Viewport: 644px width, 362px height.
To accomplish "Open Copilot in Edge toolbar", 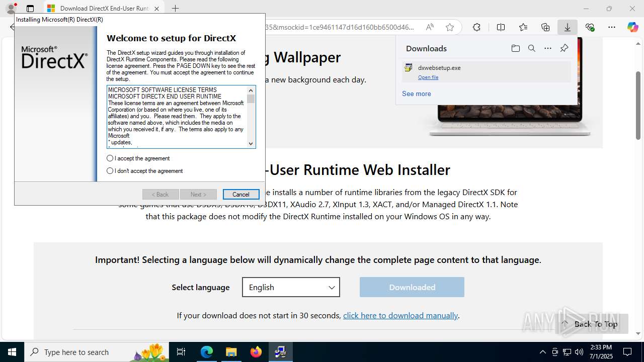I will pos(632,27).
